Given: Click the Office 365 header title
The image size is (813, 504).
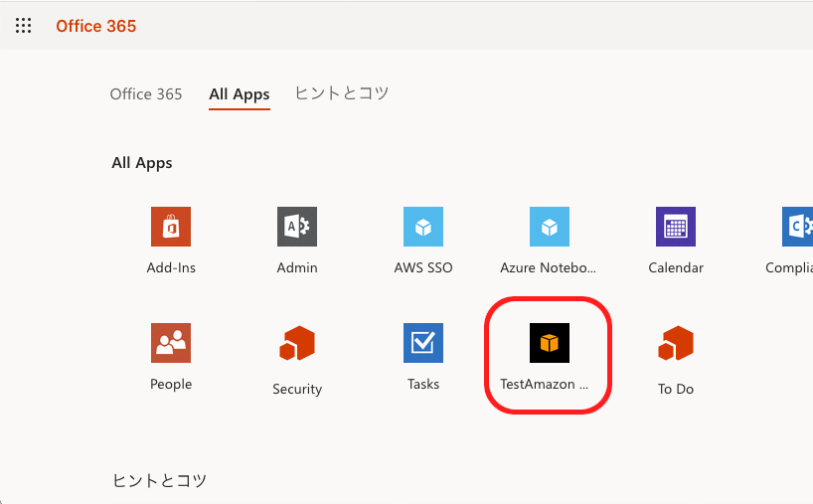Looking at the screenshot, I should tap(96, 26).
